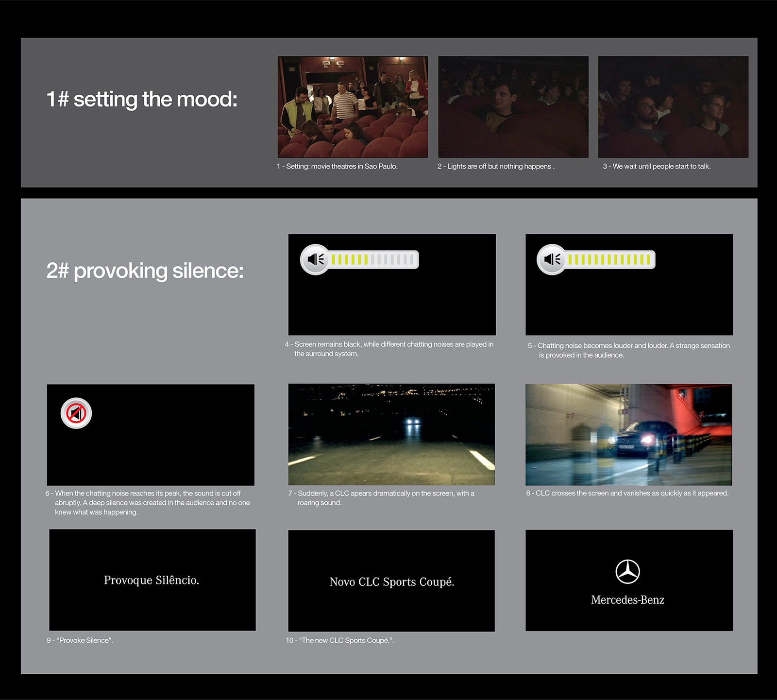The height and width of the screenshot is (700, 777).
Task: Click caption '10 - "The new CLC Sports Coupé."'
Action: tap(340, 640)
